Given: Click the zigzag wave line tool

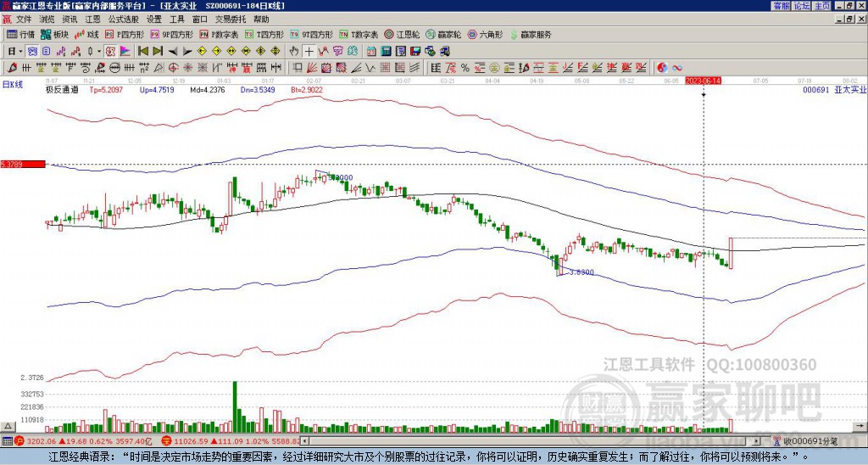Looking at the screenshot, I should point(370,68).
